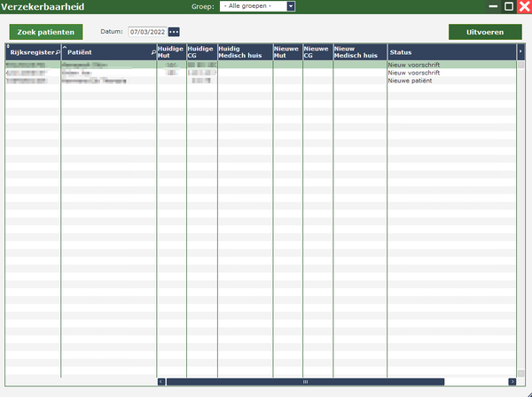Screen dimensions: 532x397
Task: Click into the Datum date field
Action: 147,32
